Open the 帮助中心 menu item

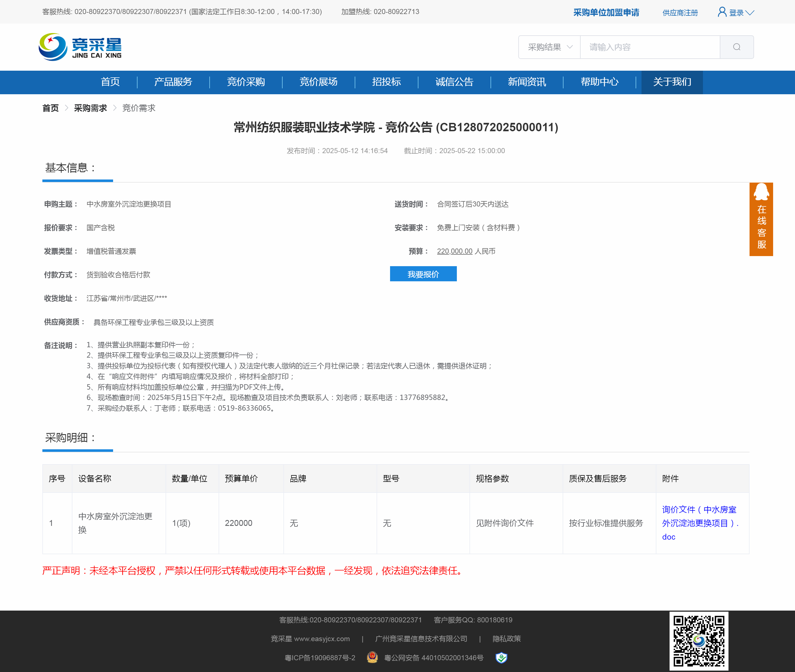pos(599,82)
